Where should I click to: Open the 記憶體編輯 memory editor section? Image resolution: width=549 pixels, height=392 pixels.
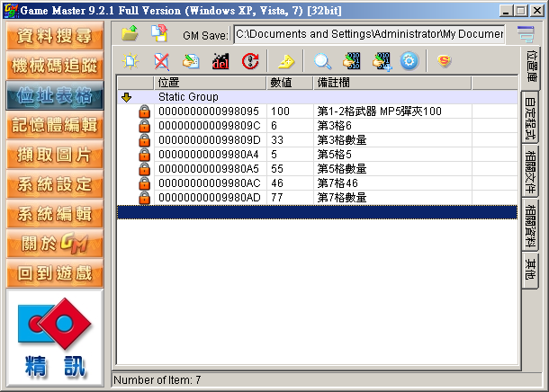click(x=55, y=125)
